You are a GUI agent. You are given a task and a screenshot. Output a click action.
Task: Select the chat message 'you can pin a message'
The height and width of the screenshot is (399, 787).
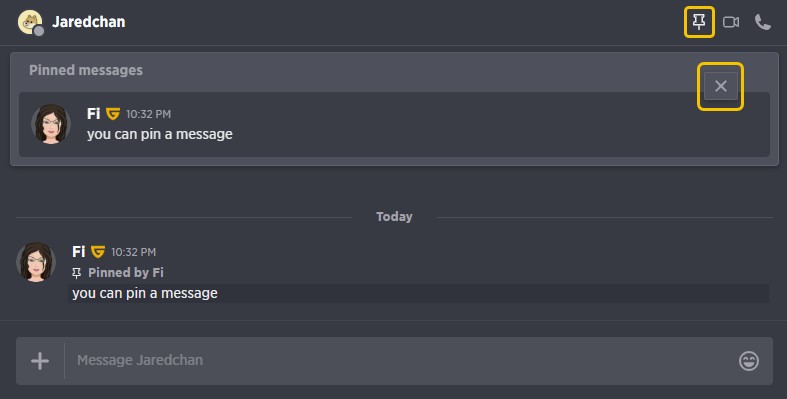pyautogui.click(x=145, y=293)
